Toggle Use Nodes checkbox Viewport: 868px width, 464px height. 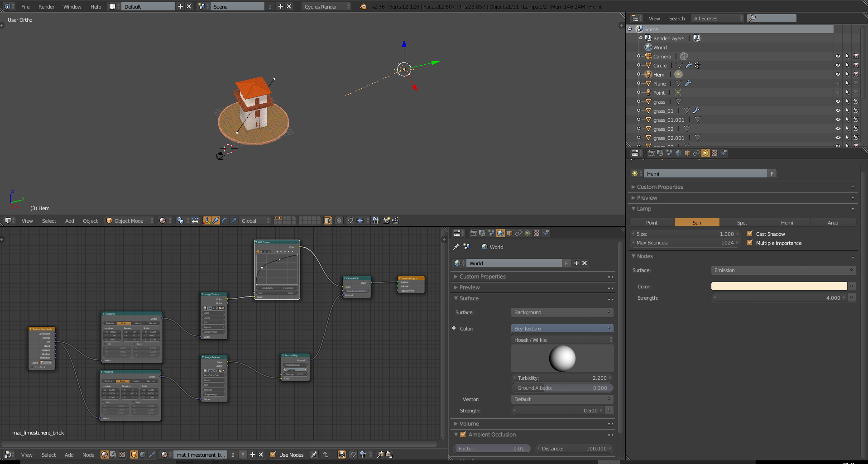click(273, 454)
